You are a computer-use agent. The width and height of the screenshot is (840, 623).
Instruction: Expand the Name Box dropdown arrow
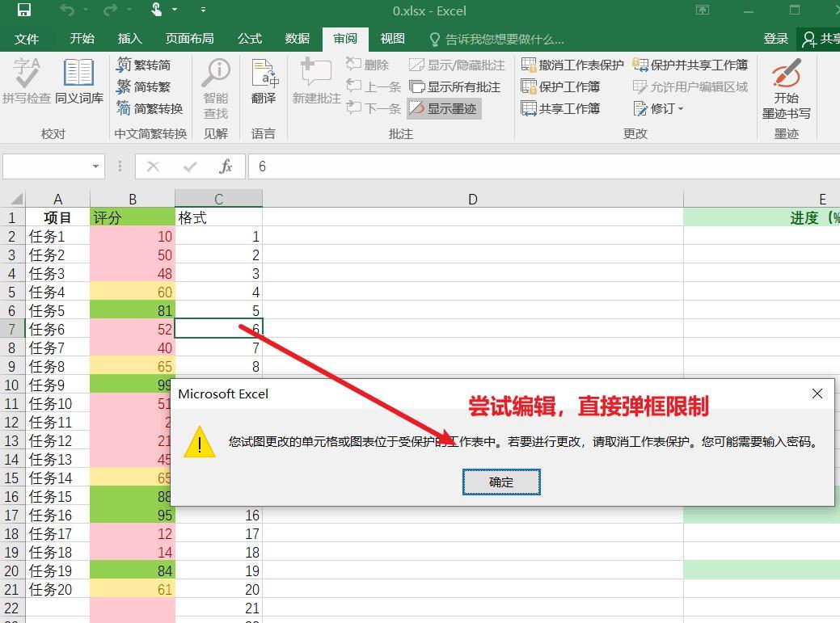coord(95,166)
